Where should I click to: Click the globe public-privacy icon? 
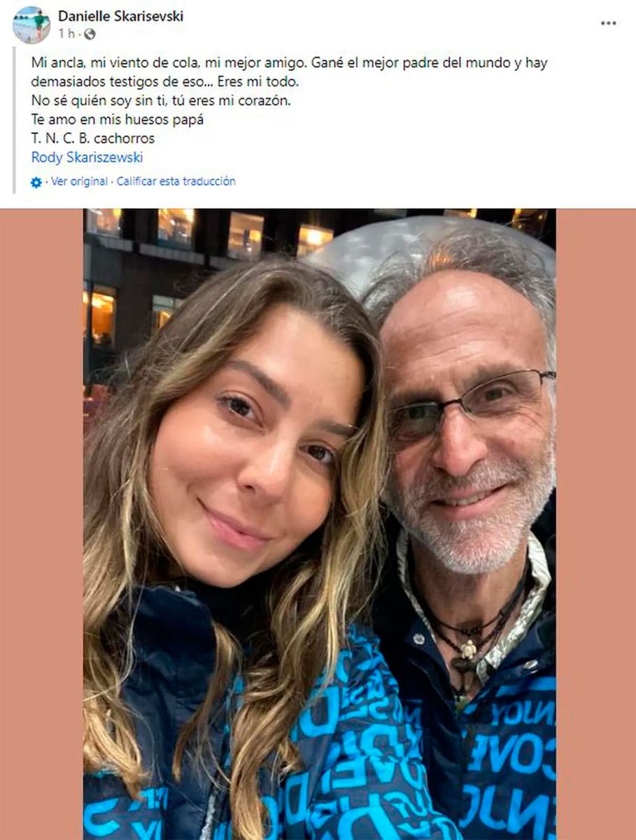(90, 34)
